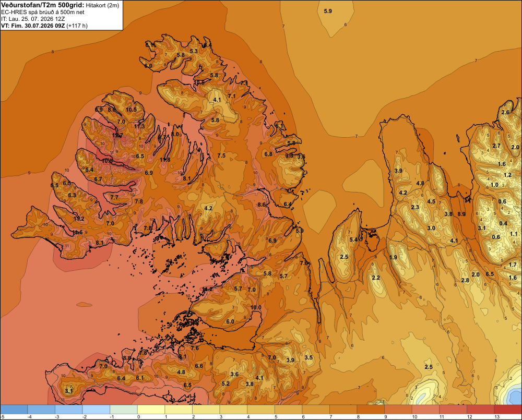Pick the legend color swatch between 8 and 9
This screenshot has height=420, width=522.
(371, 410)
